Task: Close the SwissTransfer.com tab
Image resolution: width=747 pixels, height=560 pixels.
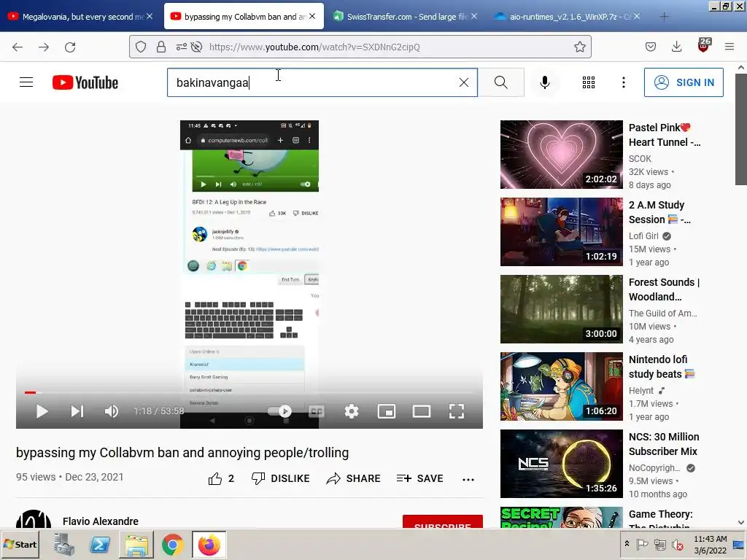Action: [x=474, y=16]
